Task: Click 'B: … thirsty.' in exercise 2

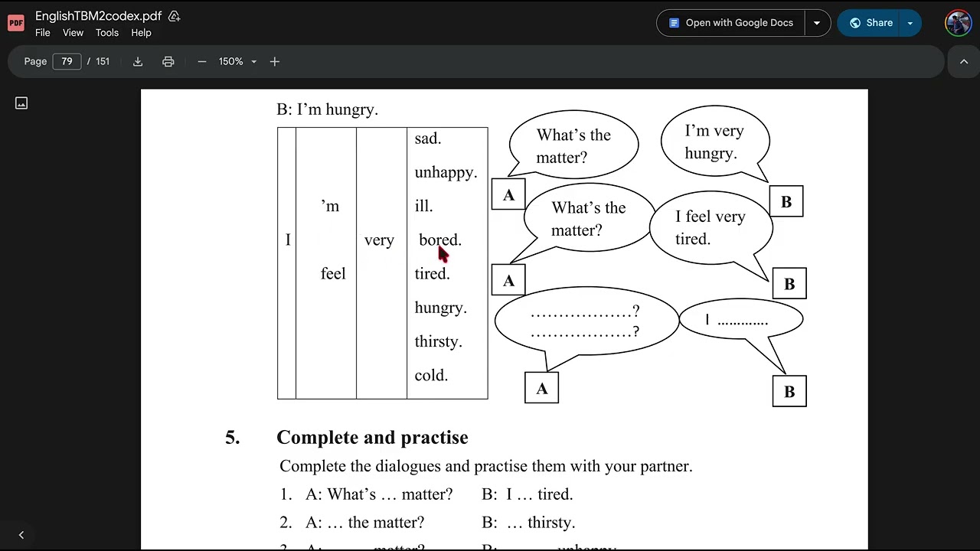Action: [x=528, y=523]
